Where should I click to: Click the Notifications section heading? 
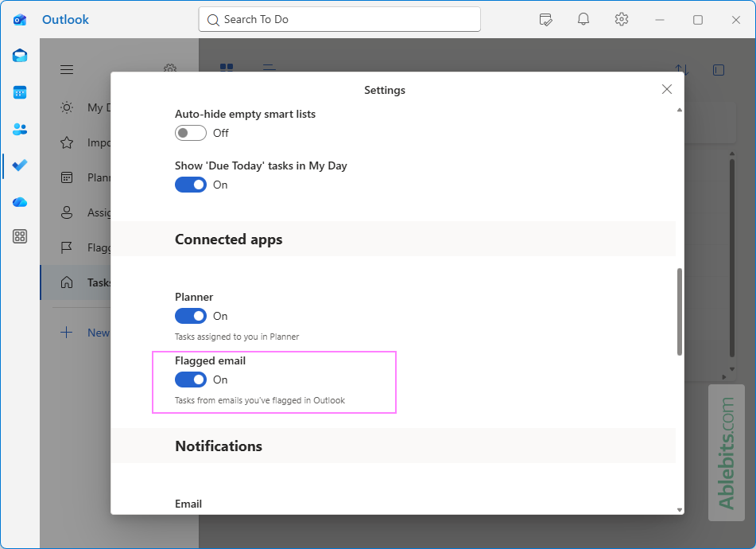tap(219, 446)
